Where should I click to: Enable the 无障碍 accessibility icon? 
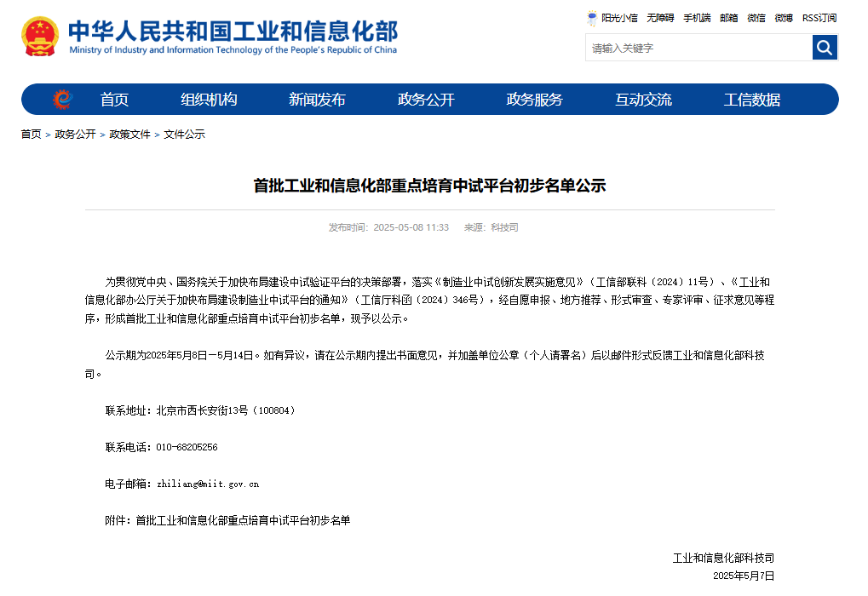pyautogui.click(x=659, y=18)
